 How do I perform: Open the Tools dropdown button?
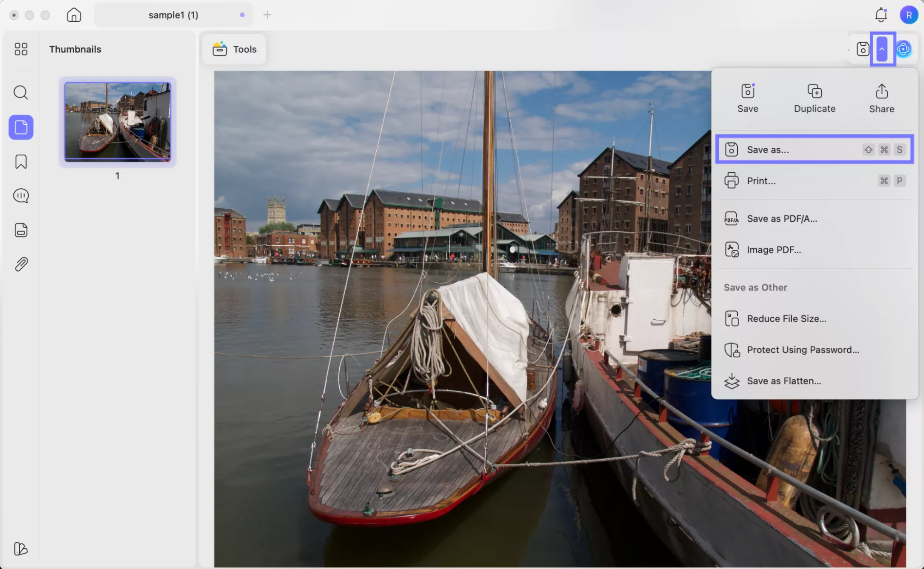(234, 49)
